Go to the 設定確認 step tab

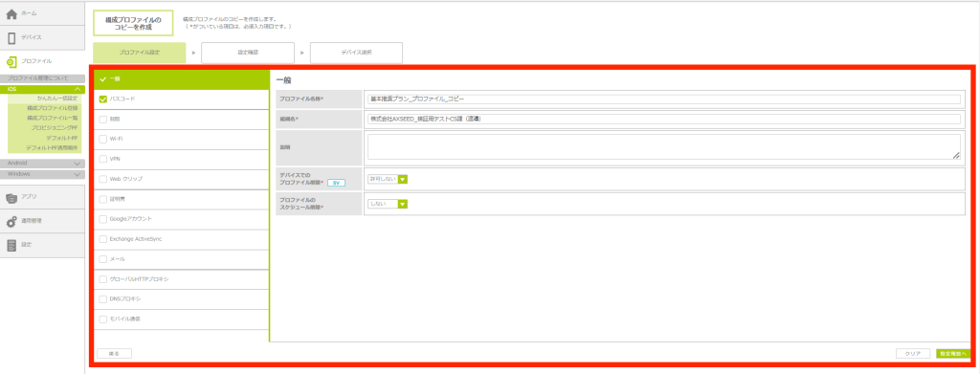[248, 53]
